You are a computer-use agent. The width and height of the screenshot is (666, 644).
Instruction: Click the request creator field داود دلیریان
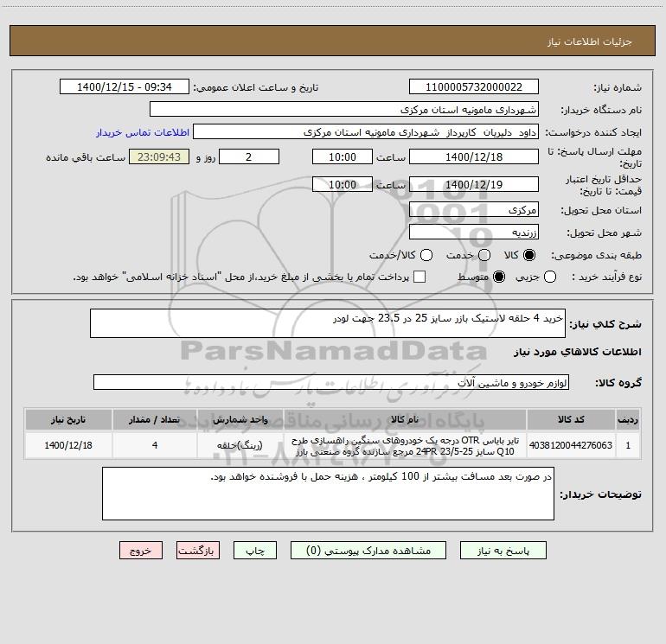tap(366, 132)
